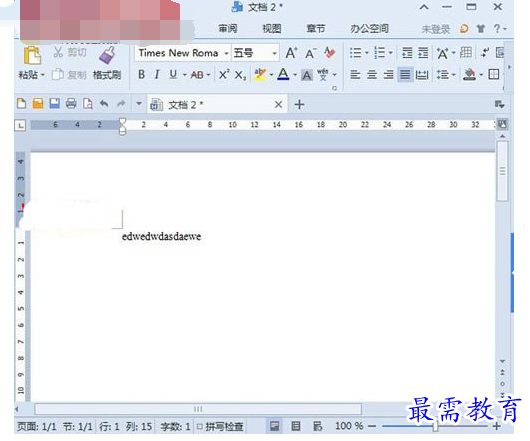Click zoom slider handle
The height and width of the screenshot is (441, 530).
pyautogui.click(x=435, y=426)
